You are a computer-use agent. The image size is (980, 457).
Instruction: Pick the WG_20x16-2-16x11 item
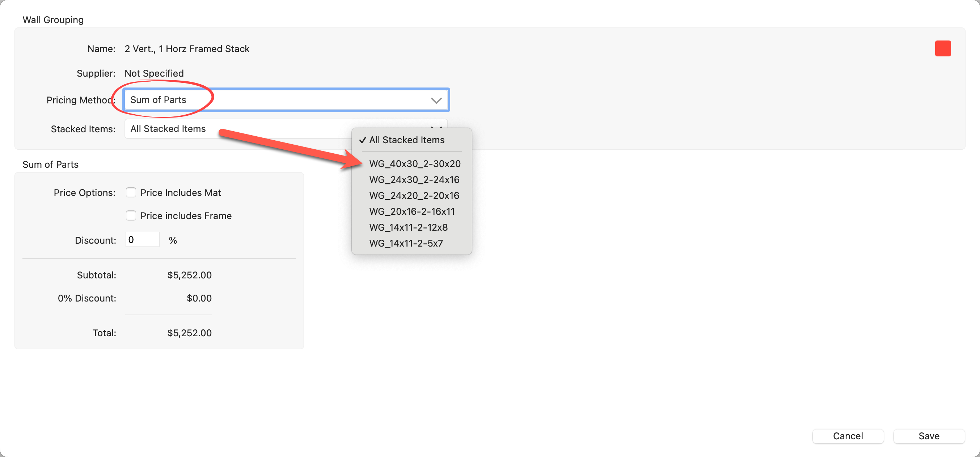(411, 212)
